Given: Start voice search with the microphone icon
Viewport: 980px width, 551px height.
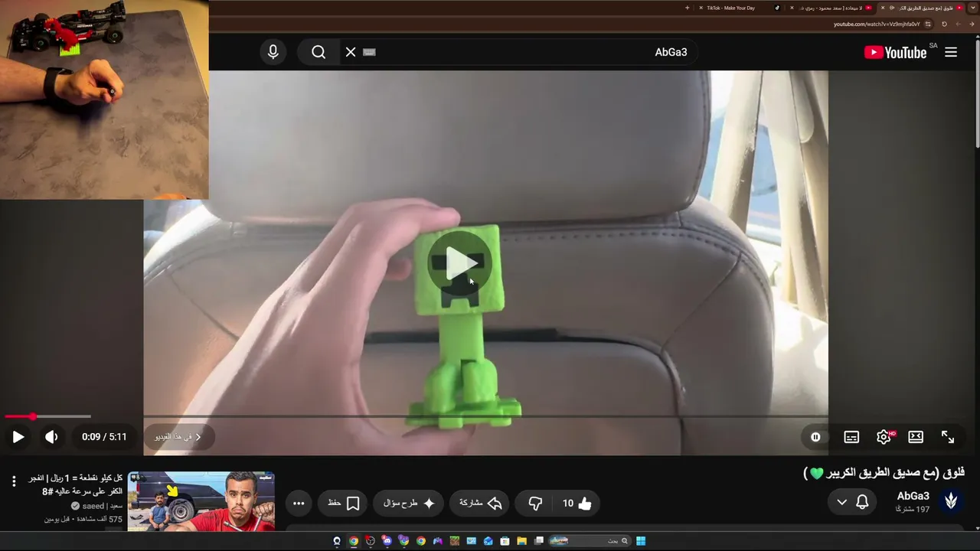Looking at the screenshot, I should (273, 52).
